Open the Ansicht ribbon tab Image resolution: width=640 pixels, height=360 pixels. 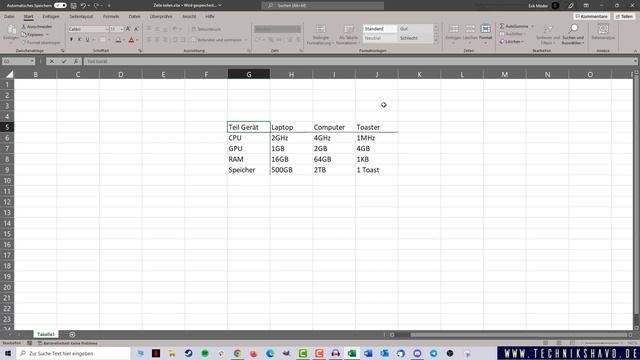[x=189, y=16]
